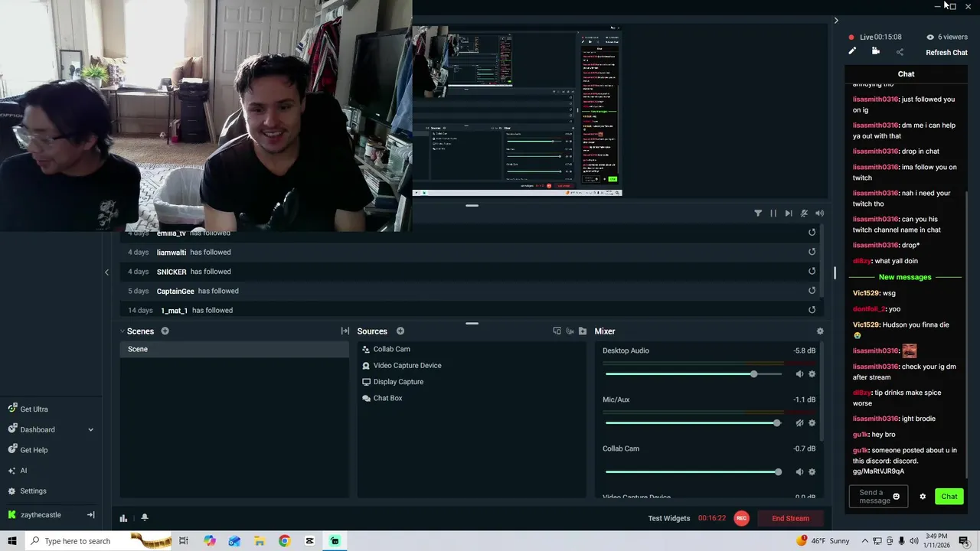Open the performance stats bar-chart icon
This screenshot has width=980, height=551.
[x=123, y=518]
